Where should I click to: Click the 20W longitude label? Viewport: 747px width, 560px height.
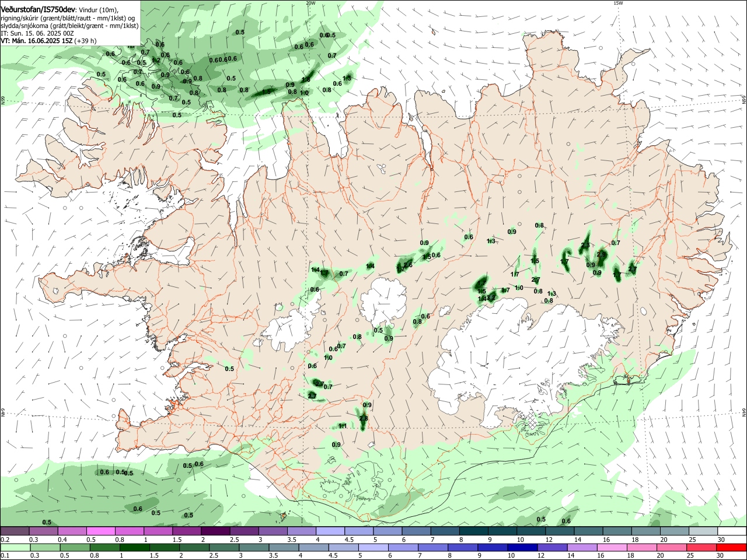pyautogui.click(x=310, y=3)
